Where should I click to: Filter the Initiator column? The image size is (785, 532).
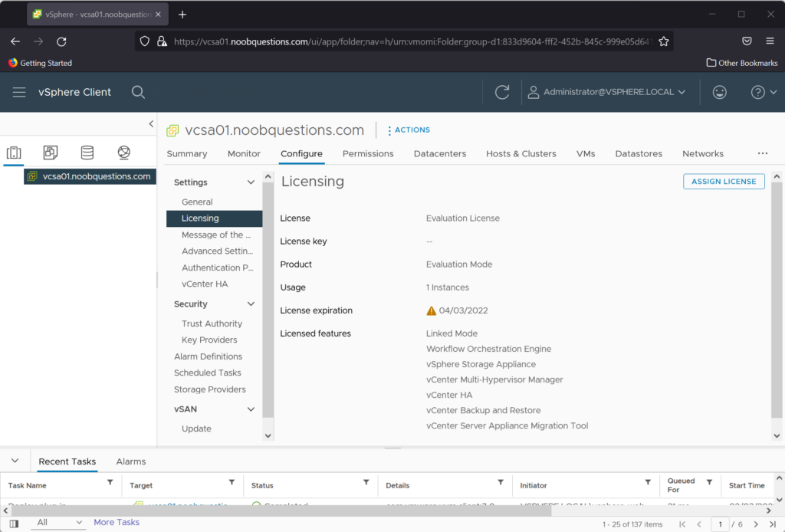[x=648, y=482]
